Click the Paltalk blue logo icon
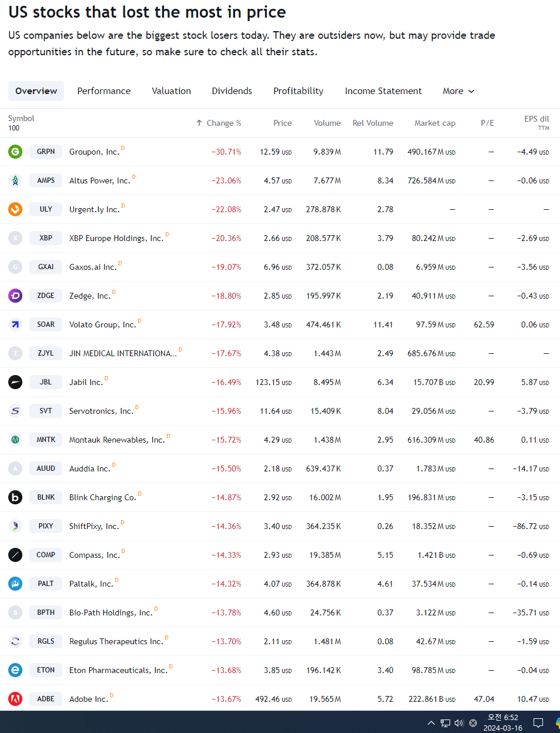The height and width of the screenshot is (733, 560). pos(15,584)
